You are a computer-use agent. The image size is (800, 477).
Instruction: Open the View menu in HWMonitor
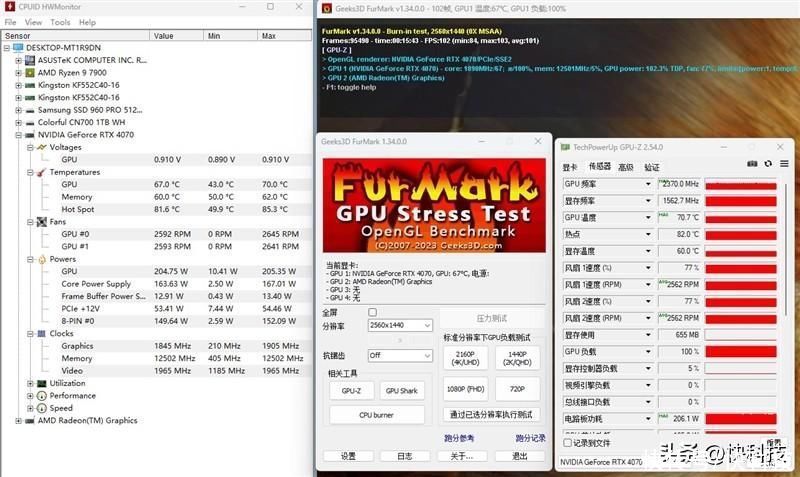[x=33, y=22]
